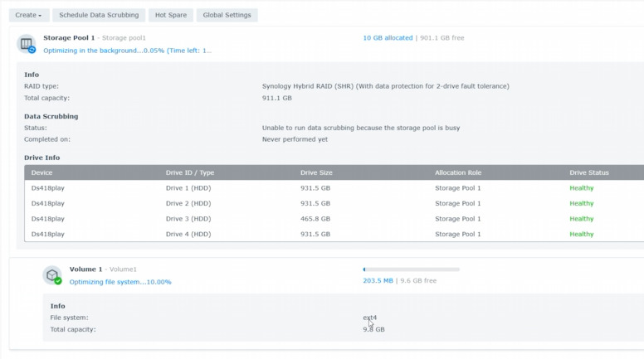
Task: Click data scrubbing status message
Action: [361, 128]
